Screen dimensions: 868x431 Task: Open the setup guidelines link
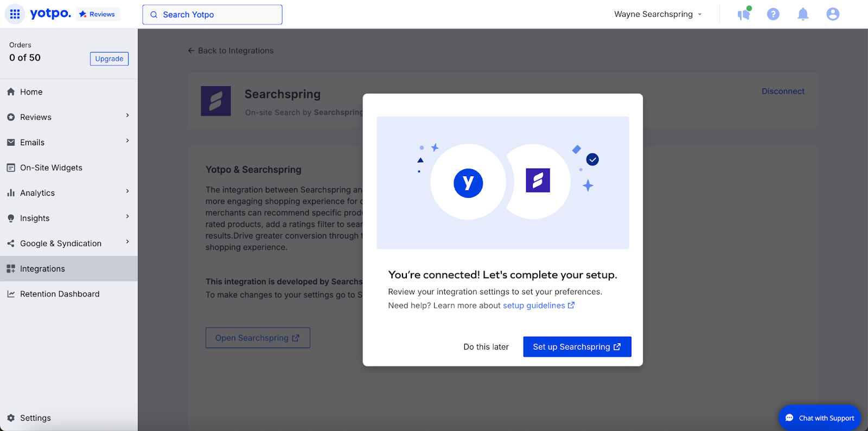click(534, 305)
